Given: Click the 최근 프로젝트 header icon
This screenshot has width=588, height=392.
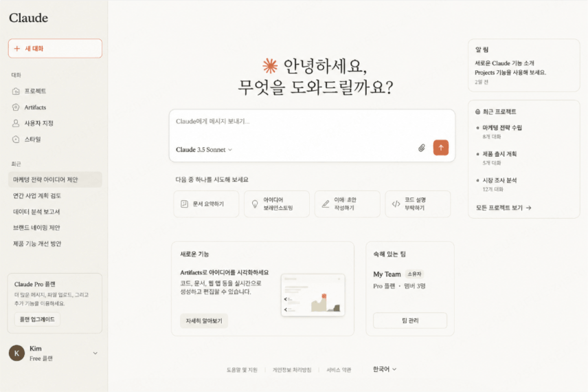Looking at the screenshot, I should click(x=477, y=112).
